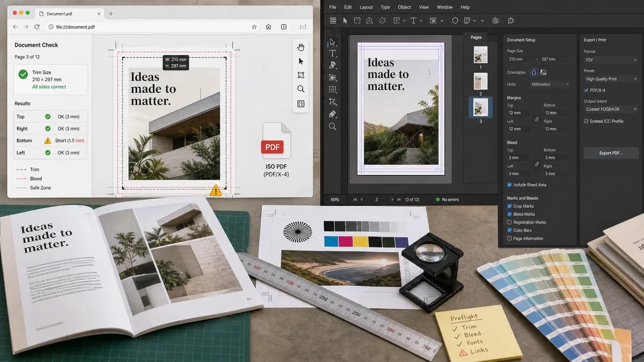Bookmark the page with the star icon
Image resolution: width=644 pixels, height=362 pixels.
(254, 27)
